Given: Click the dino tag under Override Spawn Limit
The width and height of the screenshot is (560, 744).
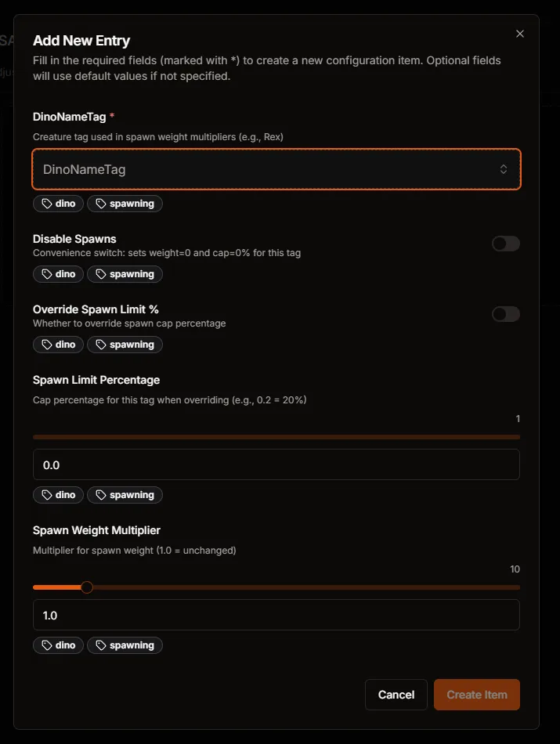Looking at the screenshot, I should point(58,345).
